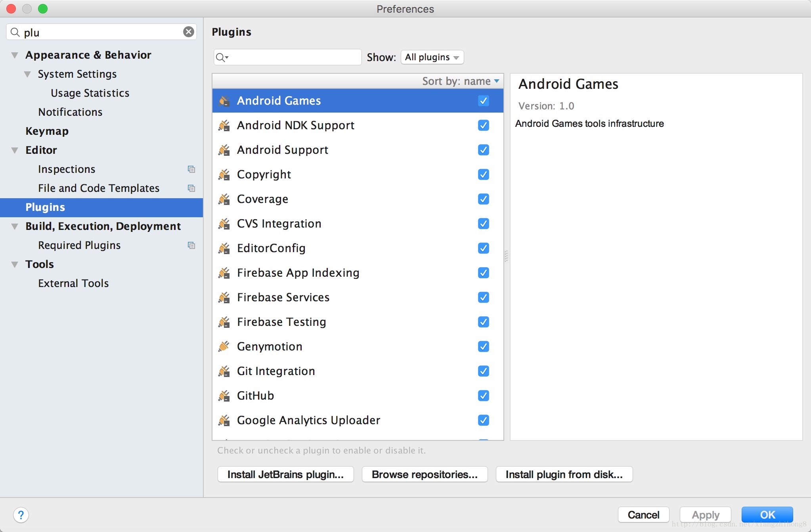Image resolution: width=811 pixels, height=532 pixels.
Task: Select Usage Statistics in settings tree
Action: 90,93
